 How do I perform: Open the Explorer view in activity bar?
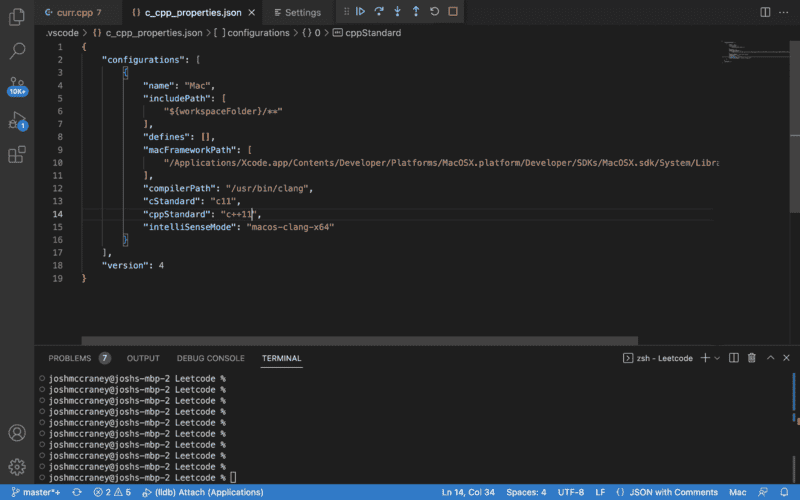click(17, 17)
